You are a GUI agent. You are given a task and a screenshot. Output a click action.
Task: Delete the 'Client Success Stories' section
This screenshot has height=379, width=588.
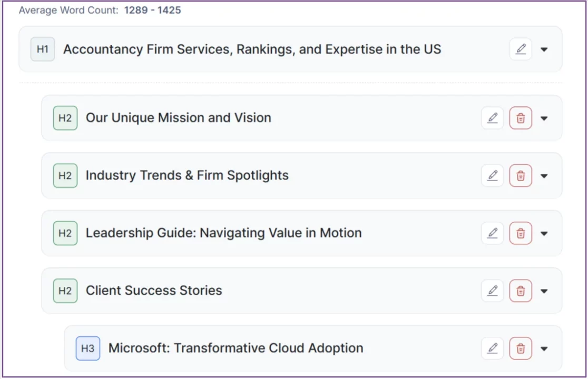point(521,290)
